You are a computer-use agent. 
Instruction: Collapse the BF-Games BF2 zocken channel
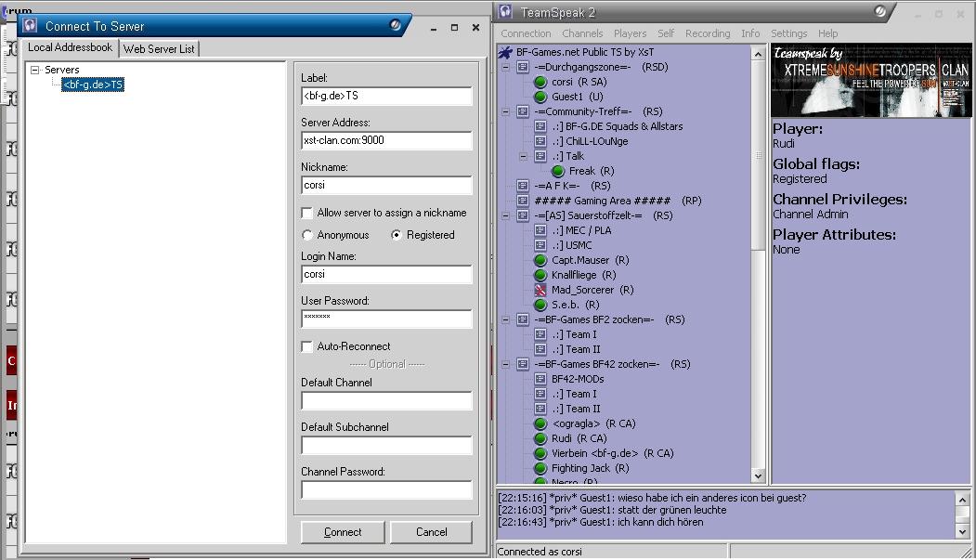click(505, 319)
